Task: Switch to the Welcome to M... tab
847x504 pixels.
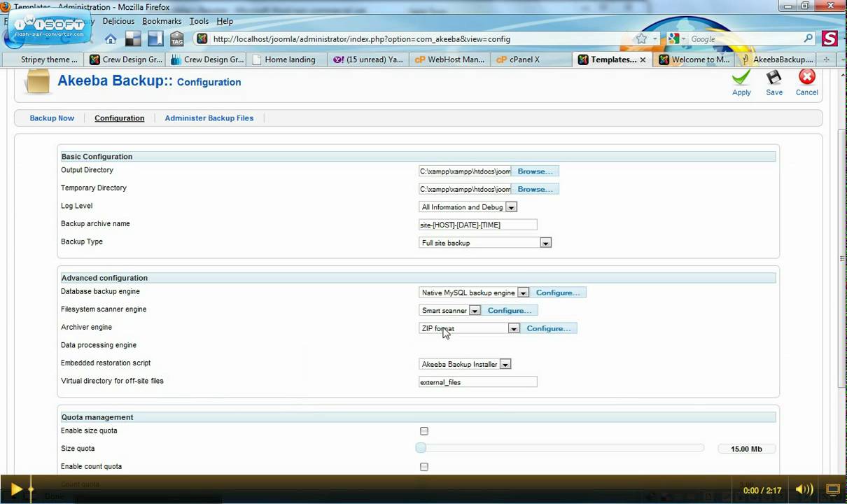Action: pyautogui.click(x=694, y=59)
